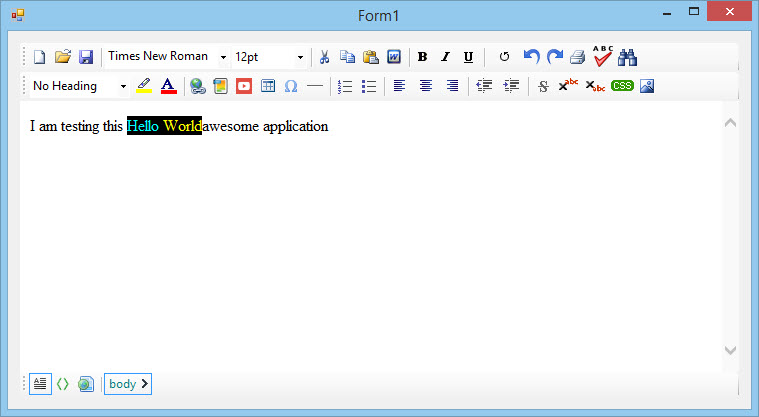
Task: Toggle Underline formatting
Action: coord(468,57)
